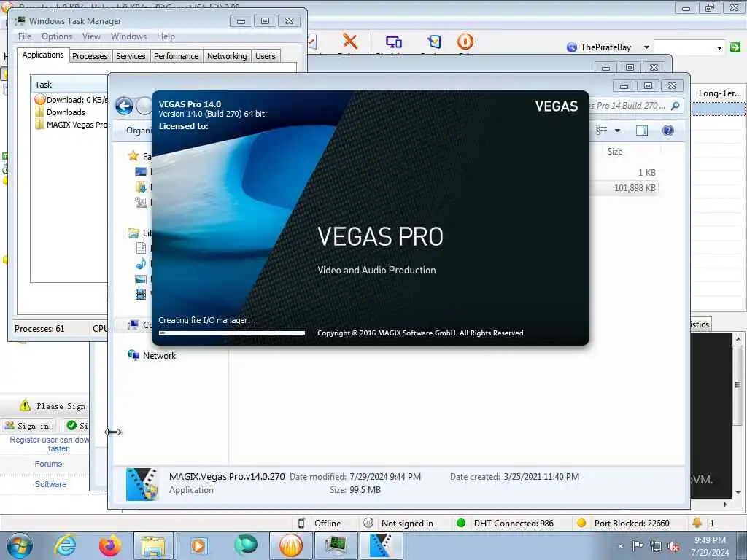
Task: Click the red X remove icon in BitComet toolbar
Action: 350,42
